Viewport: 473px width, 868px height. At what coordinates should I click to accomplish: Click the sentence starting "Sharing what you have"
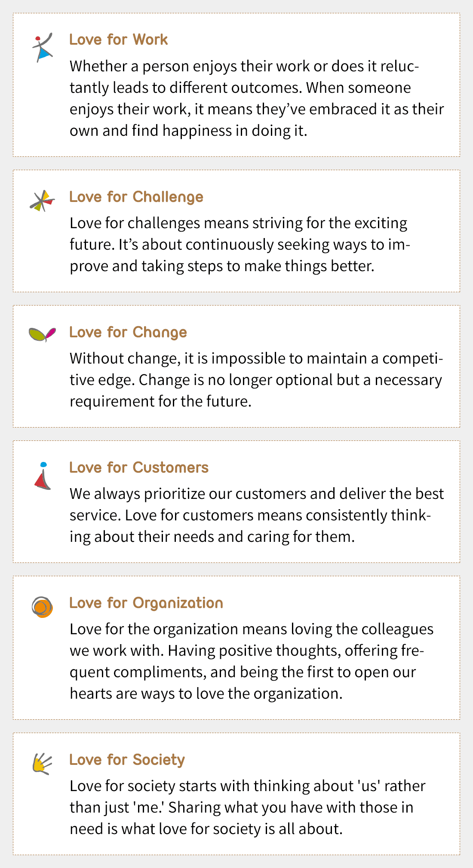click(x=291, y=807)
